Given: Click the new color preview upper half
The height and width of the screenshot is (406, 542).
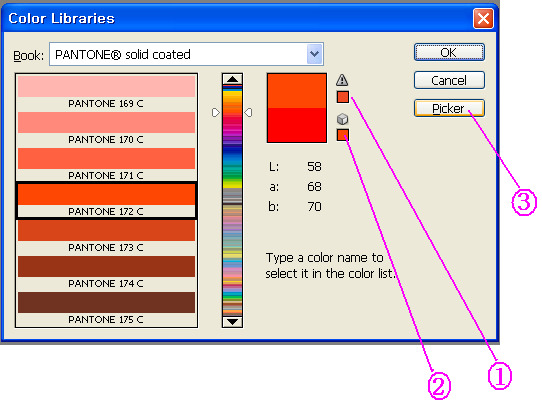Looking at the screenshot, I should [x=297, y=91].
